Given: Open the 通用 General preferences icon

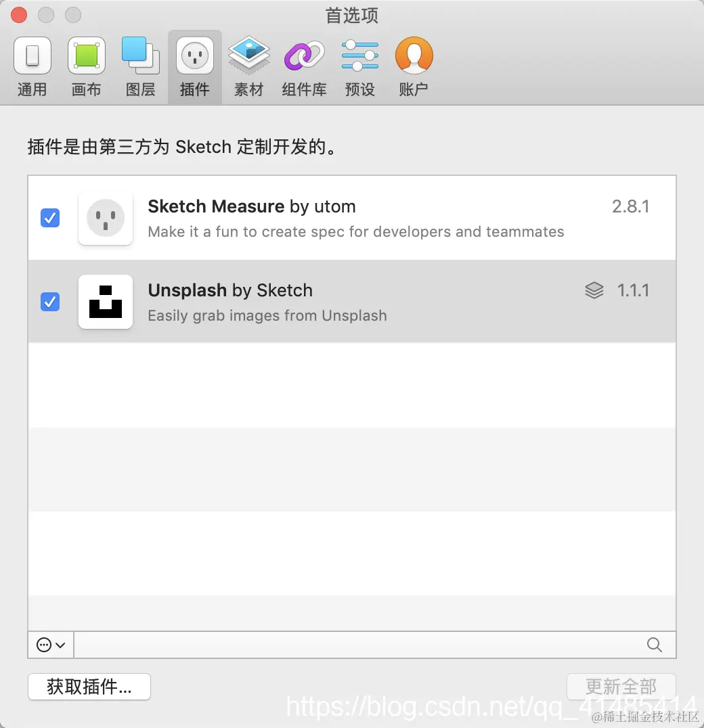Looking at the screenshot, I should click(x=32, y=56).
